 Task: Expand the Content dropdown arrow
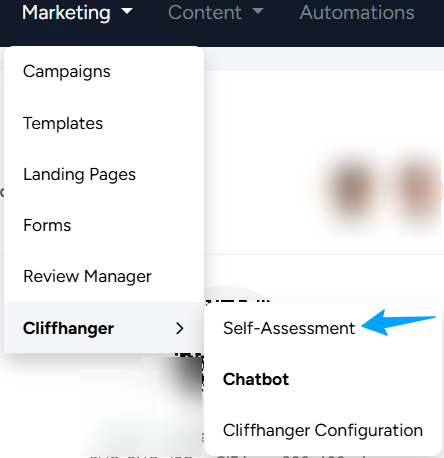pyautogui.click(x=258, y=11)
